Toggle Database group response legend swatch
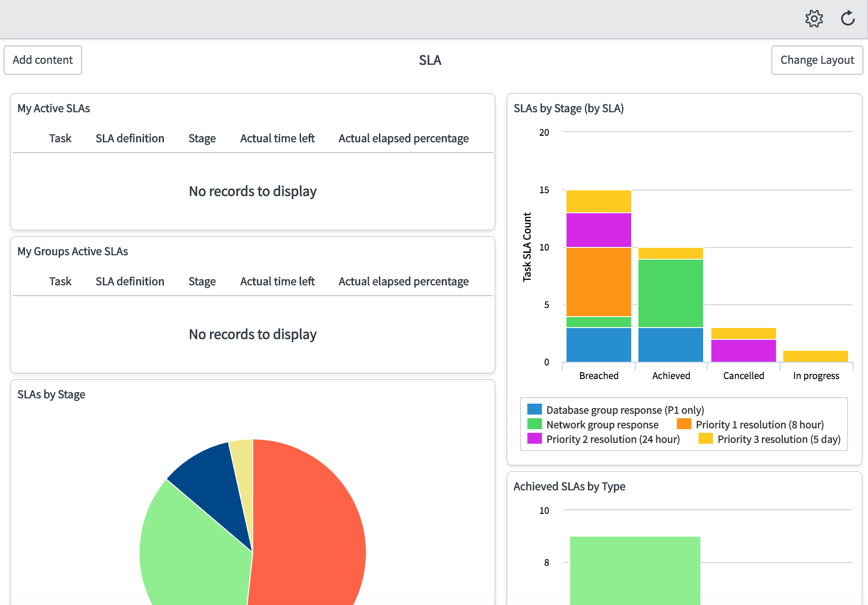This screenshot has height=605, width=868. click(x=535, y=410)
